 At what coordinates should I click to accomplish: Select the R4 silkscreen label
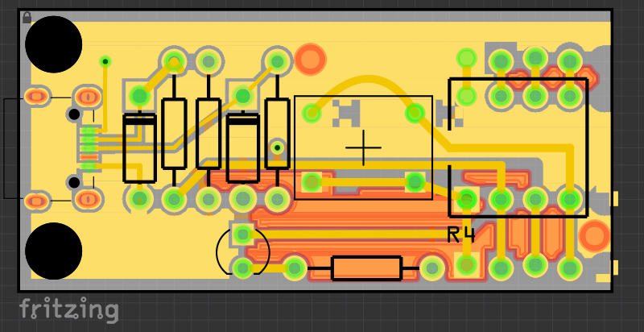(x=461, y=235)
